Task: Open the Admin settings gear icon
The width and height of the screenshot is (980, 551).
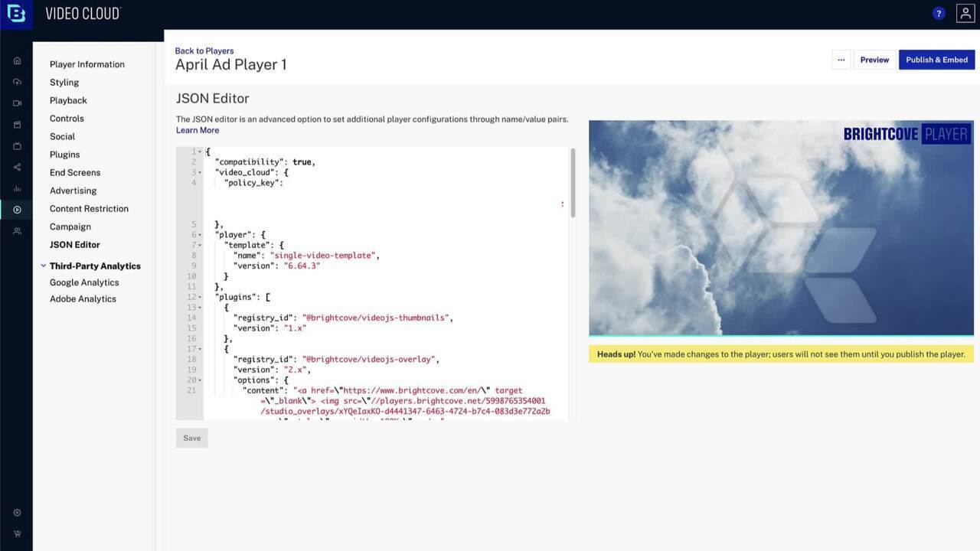Action: [17, 513]
